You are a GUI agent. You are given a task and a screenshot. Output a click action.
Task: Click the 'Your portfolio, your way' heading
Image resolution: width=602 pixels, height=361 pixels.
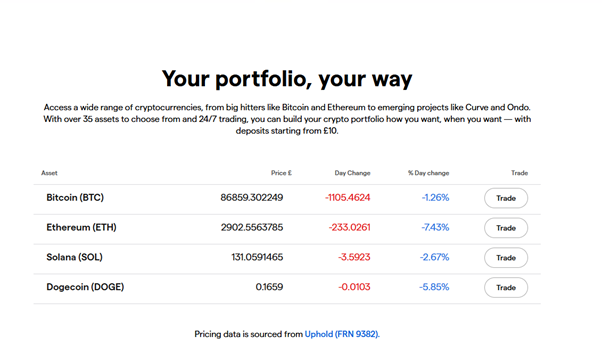coord(287,79)
